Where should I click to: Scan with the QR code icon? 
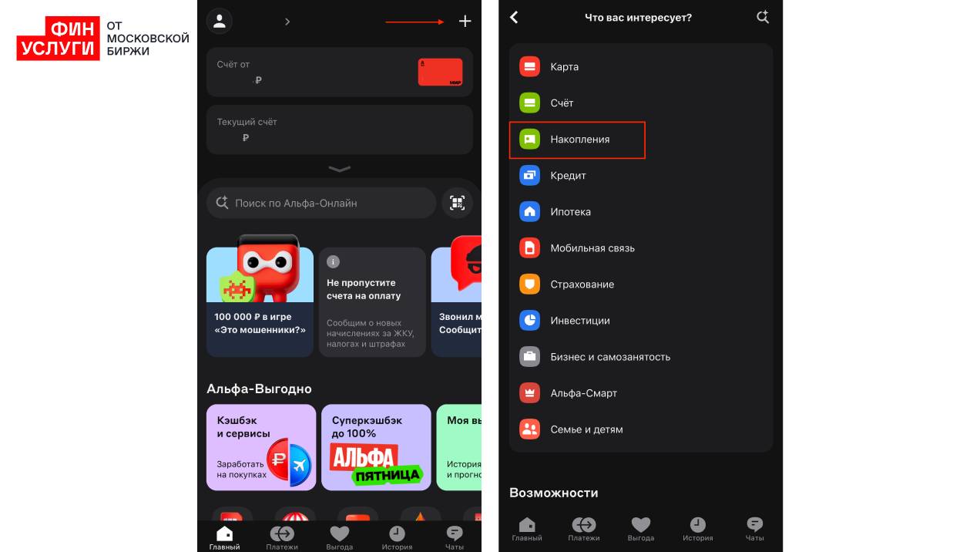[x=457, y=203]
